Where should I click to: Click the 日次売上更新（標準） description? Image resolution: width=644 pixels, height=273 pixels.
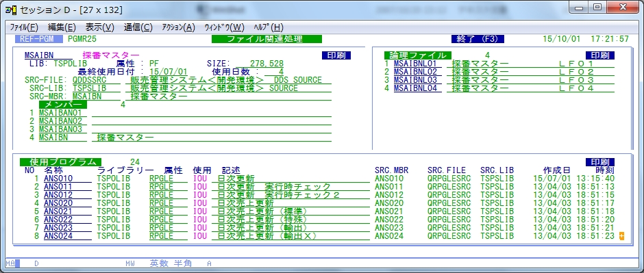tap(262, 211)
